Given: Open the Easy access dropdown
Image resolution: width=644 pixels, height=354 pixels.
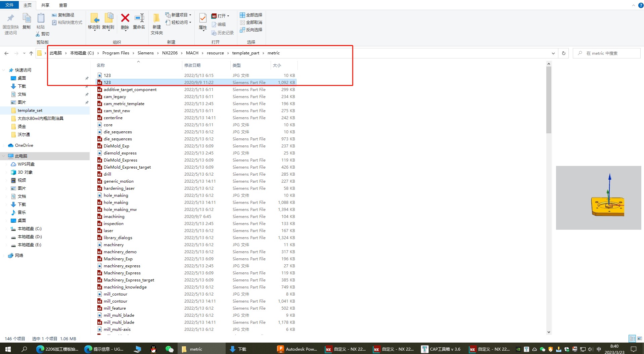Looking at the screenshot, I should 178,23.
